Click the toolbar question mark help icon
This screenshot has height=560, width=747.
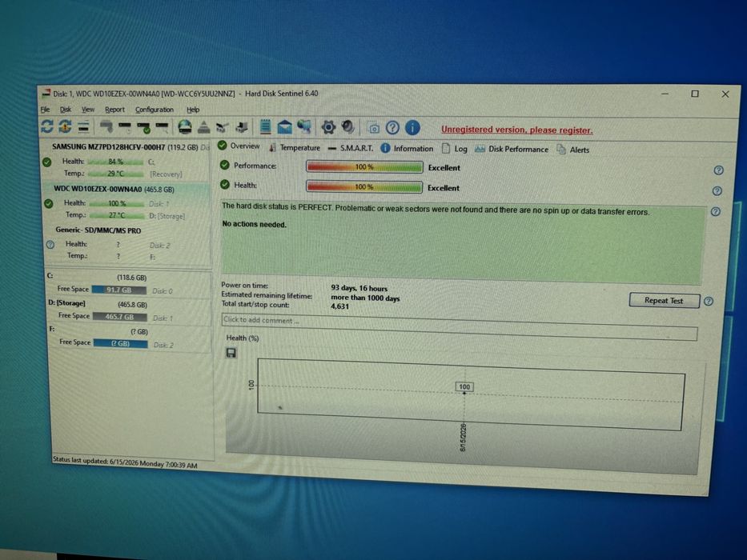(x=392, y=128)
